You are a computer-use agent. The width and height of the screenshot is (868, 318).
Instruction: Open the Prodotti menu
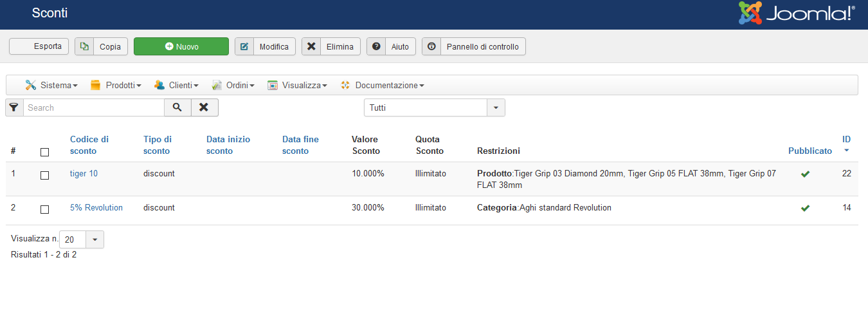(x=116, y=85)
